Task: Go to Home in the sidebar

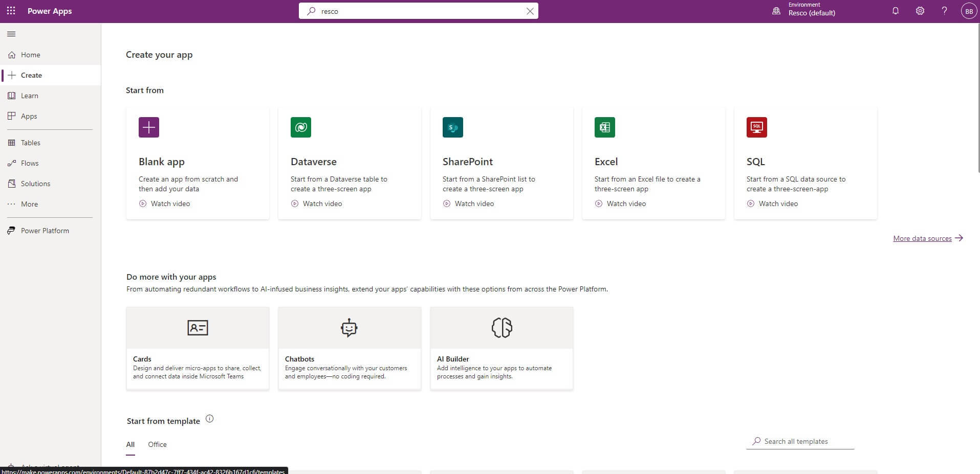Action: coord(50,55)
